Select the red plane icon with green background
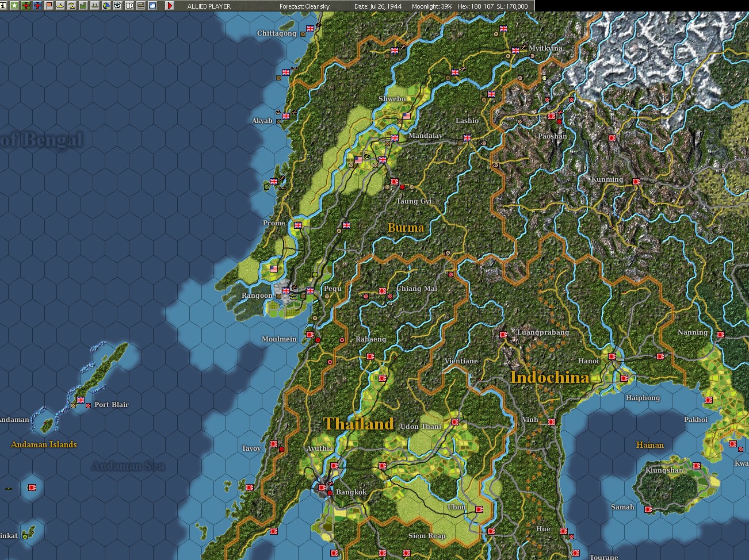 (26, 6)
